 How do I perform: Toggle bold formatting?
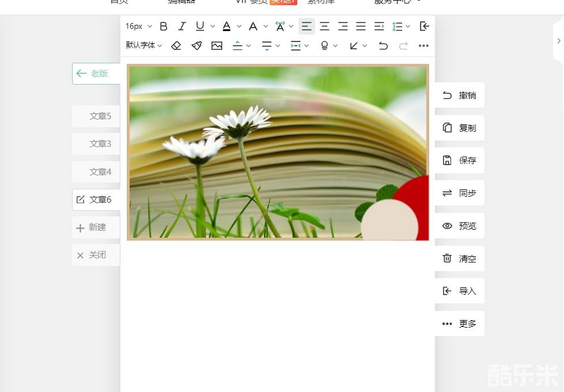point(164,26)
